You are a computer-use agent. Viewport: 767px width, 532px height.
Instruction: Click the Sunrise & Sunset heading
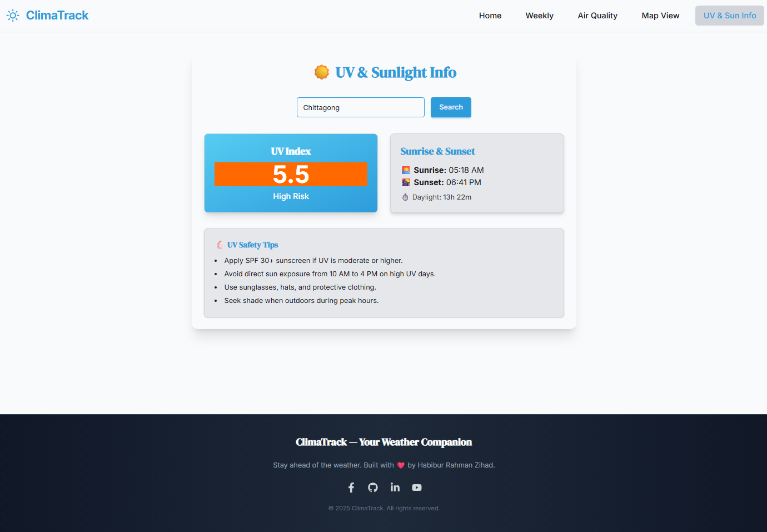(437, 151)
